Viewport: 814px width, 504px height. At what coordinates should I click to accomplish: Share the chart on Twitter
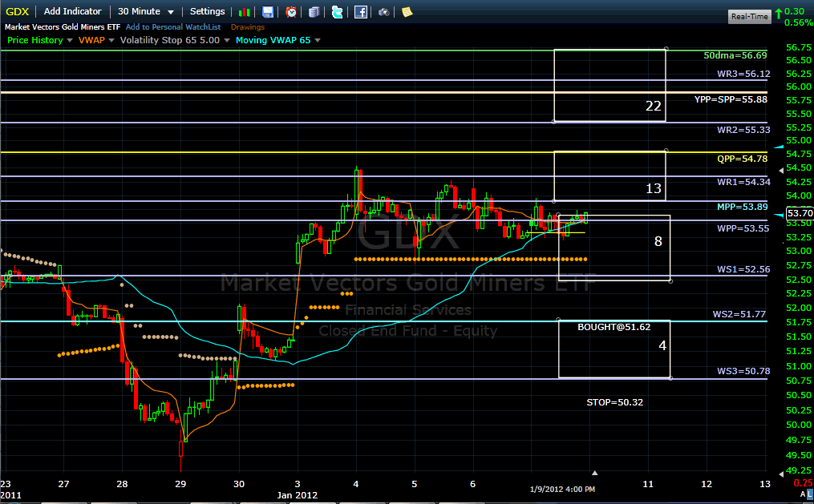(338, 12)
